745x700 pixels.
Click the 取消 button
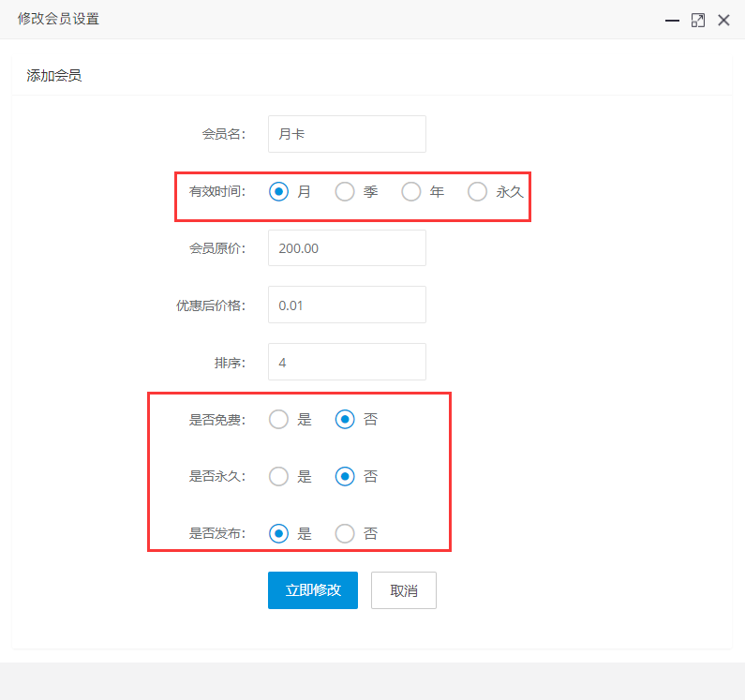[x=403, y=590]
